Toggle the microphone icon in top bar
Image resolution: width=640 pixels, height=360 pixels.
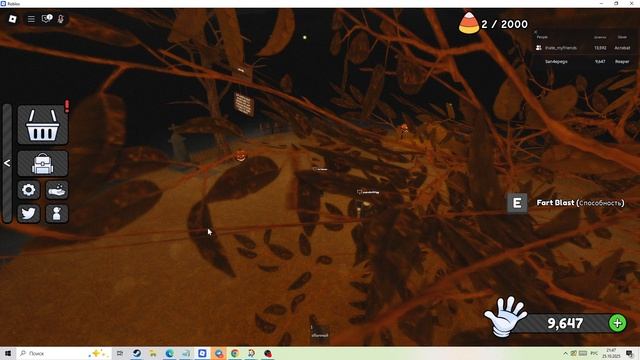click(61, 19)
